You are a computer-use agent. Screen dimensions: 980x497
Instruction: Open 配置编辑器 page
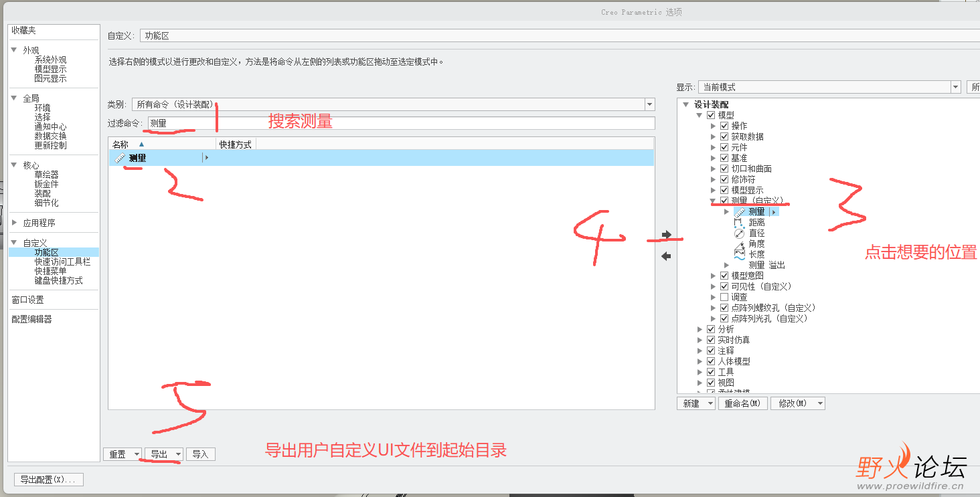coord(31,319)
